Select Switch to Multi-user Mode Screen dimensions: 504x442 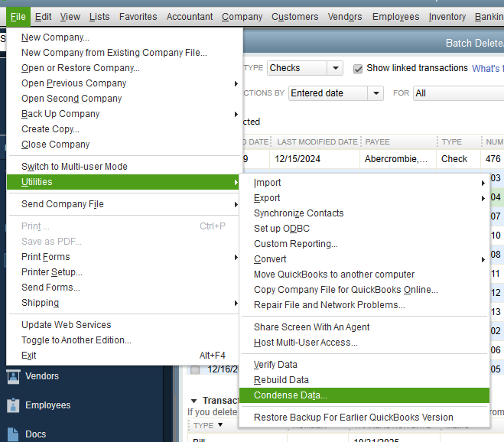coord(124,167)
